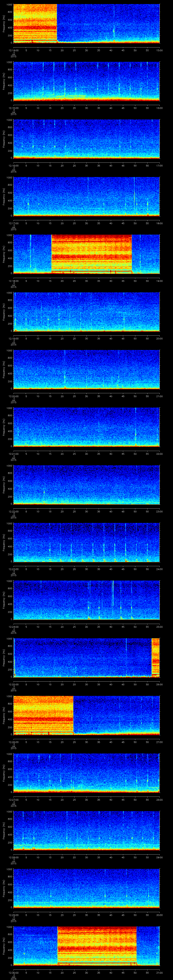Click the '12:25:00' time label
Screen dimensions: 173x980
tap(13, 684)
